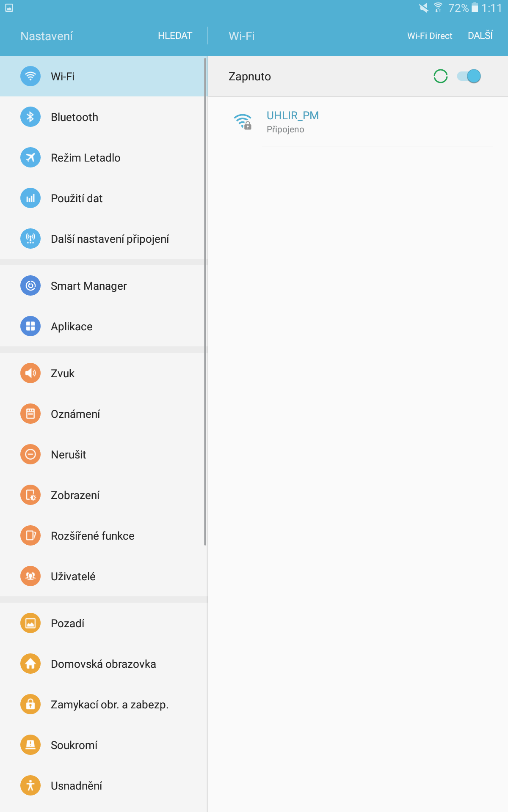Tap the Domovská obrazovka house icon
Viewport: 508px width, 812px height.
[x=30, y=664]
